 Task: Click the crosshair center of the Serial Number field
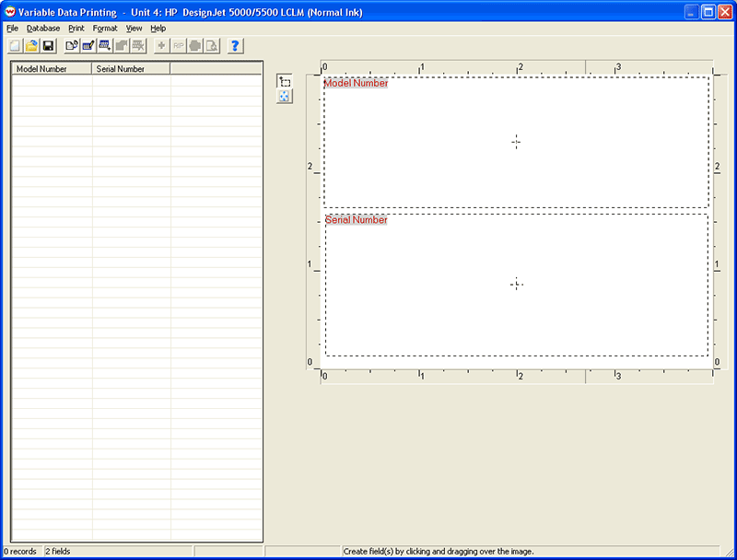(517, 285)
